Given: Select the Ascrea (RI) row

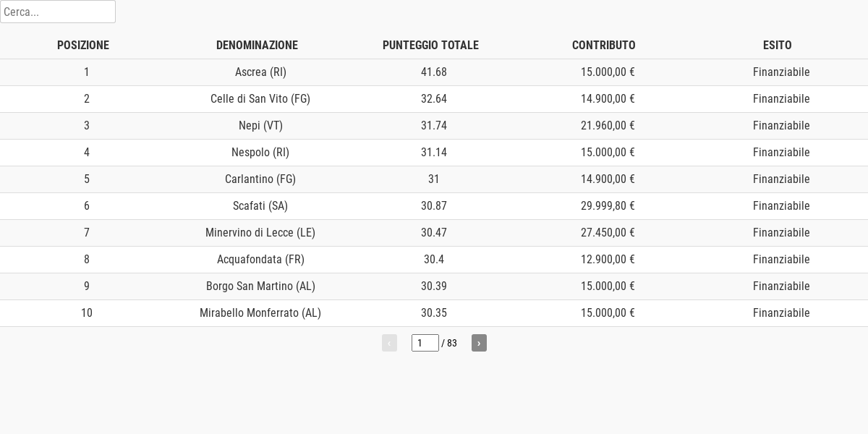Looking at the screenshot, I should click(434, 72).
